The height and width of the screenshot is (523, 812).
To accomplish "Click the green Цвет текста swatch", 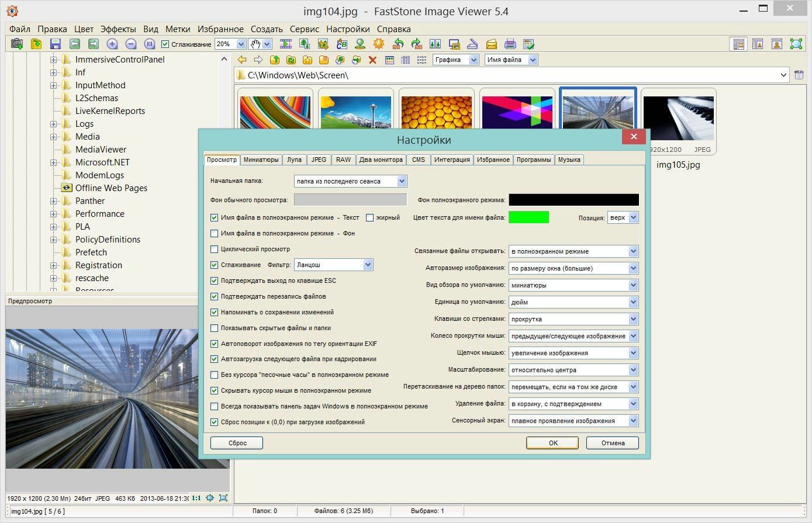I will (x=528, y=217).
